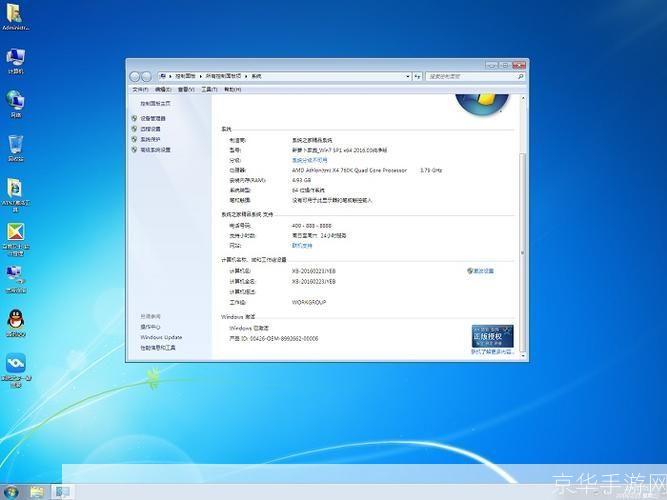Open the 工具(T) menu

[209, 89]
